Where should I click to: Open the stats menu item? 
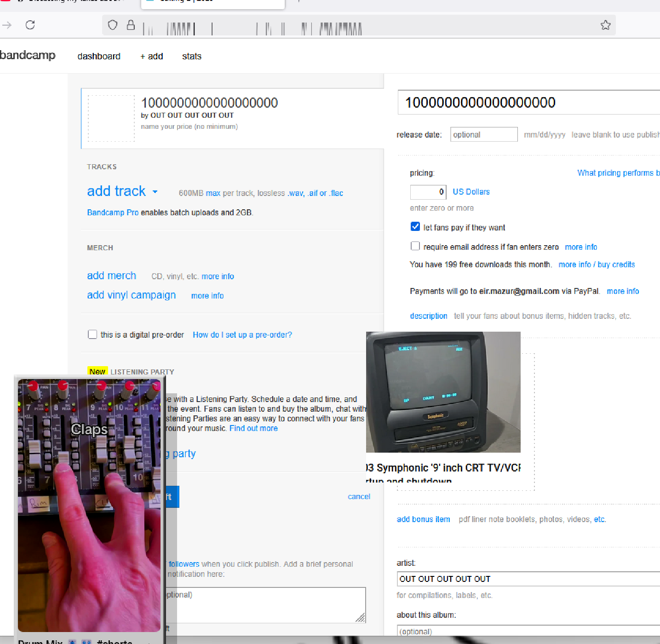tap(191, 56)
